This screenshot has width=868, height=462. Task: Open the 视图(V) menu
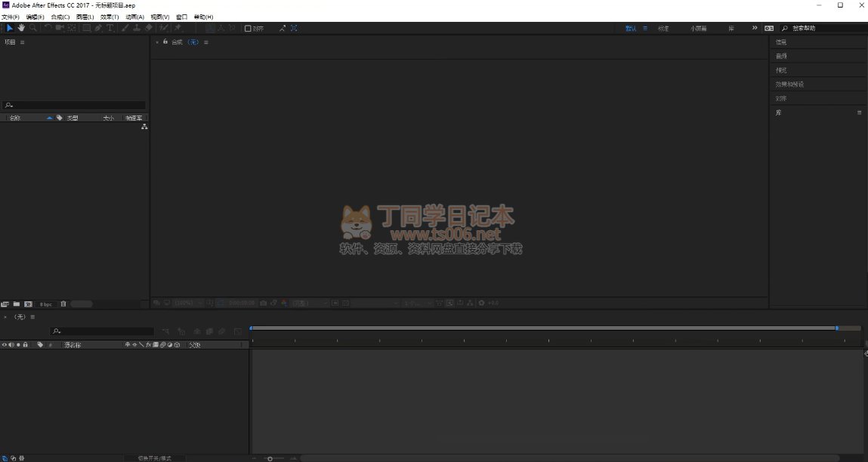coord(160,17)
